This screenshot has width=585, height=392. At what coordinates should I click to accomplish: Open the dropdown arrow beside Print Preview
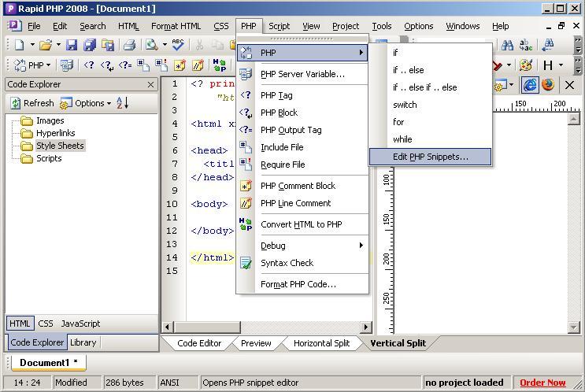pyautogui.click(x=165, y=45)
